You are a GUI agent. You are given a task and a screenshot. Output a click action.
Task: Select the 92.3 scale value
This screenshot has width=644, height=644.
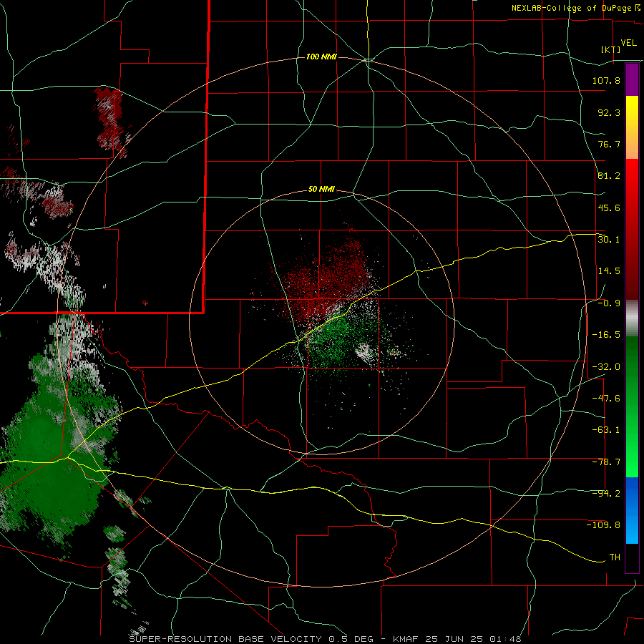(609, 112)
